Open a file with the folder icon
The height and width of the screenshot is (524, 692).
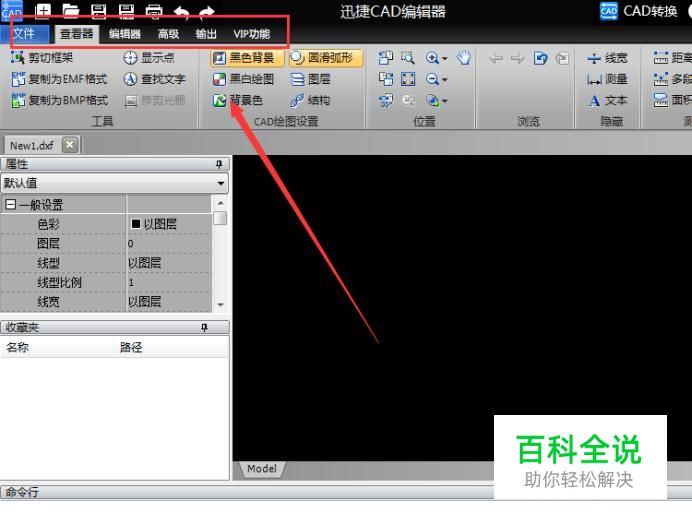pos(71,11)
